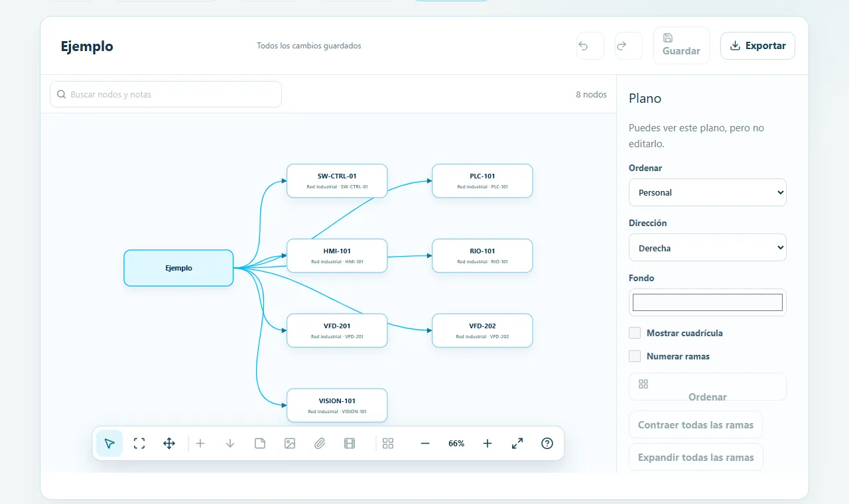Select the RIO-101 node
Image resolution: width=849 pixels, height=504 pixels.
click(482, 255)
